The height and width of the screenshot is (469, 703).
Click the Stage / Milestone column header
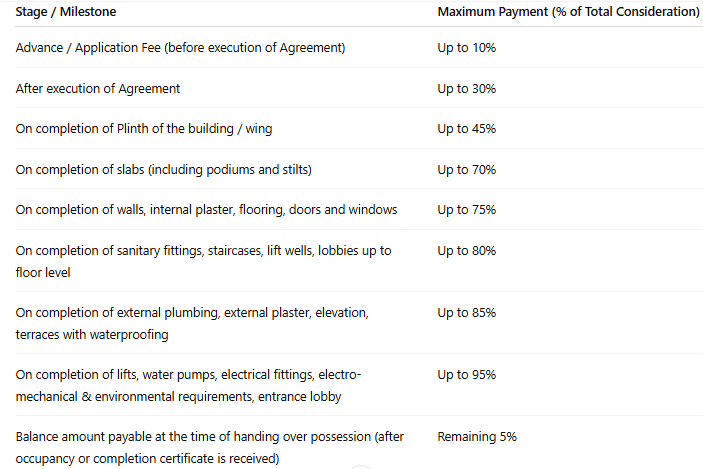coord(65,12)
